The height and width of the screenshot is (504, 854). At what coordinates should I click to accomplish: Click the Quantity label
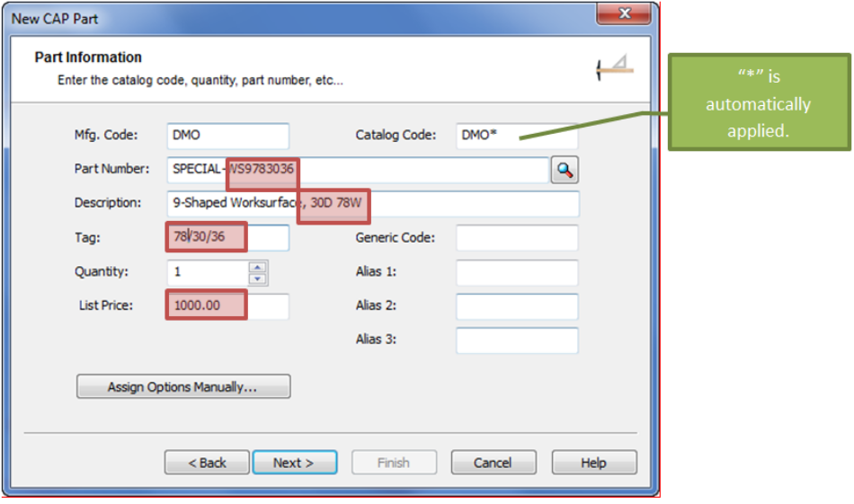coord(102,271)
